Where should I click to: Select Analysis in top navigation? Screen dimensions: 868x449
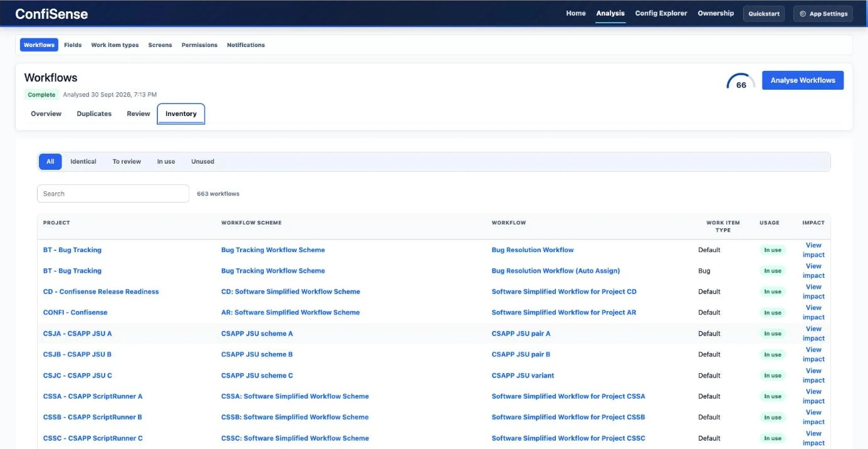(610, 13)
